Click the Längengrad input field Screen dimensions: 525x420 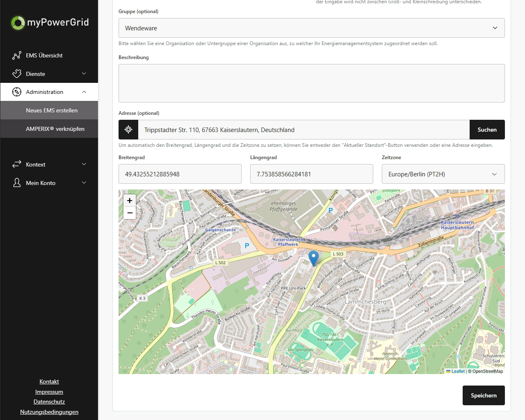312,174
